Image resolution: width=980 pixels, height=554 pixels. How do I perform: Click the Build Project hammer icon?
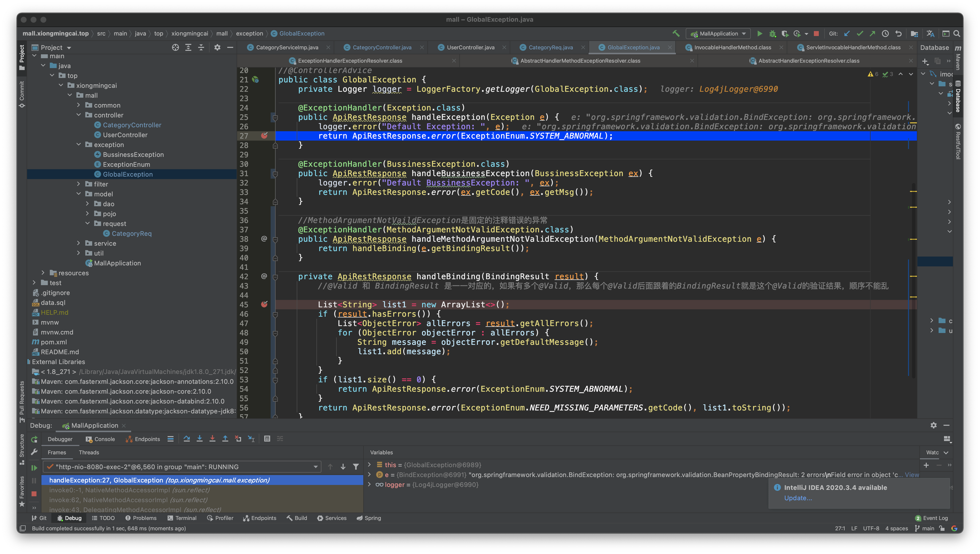676,34
